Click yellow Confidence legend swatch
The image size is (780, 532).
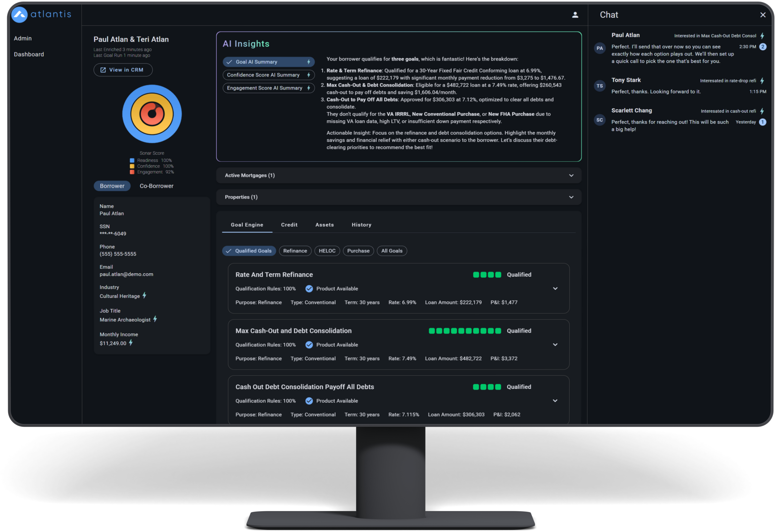point(132,166)
